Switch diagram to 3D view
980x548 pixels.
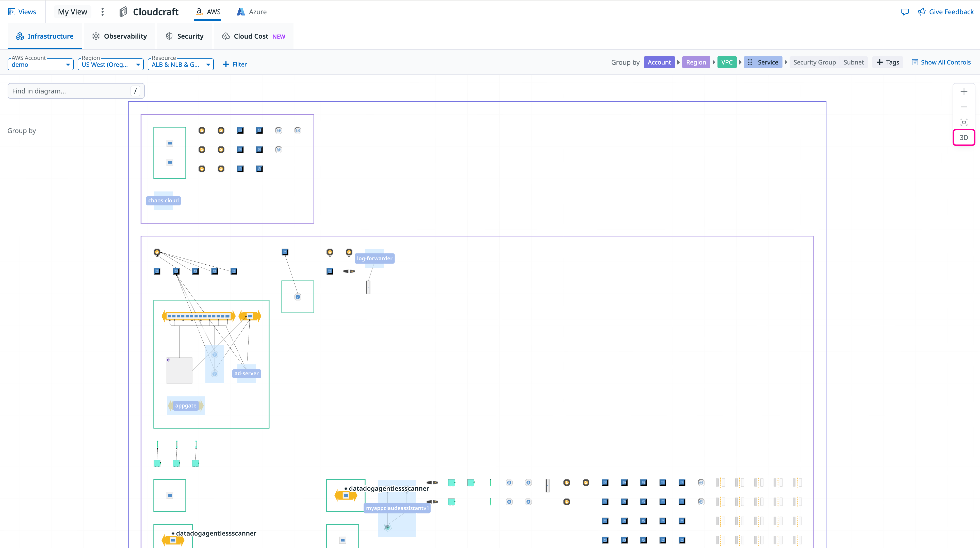(x=964, y=137)
